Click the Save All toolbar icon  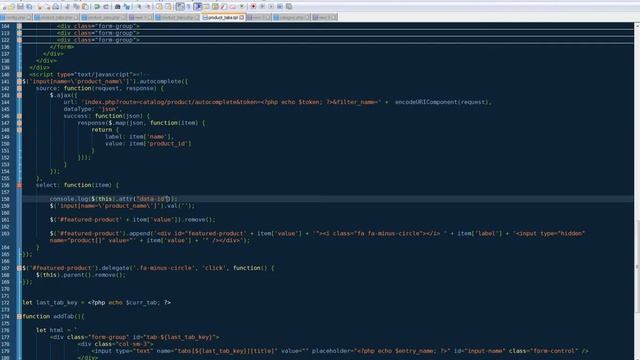click(x=29, y=7)
